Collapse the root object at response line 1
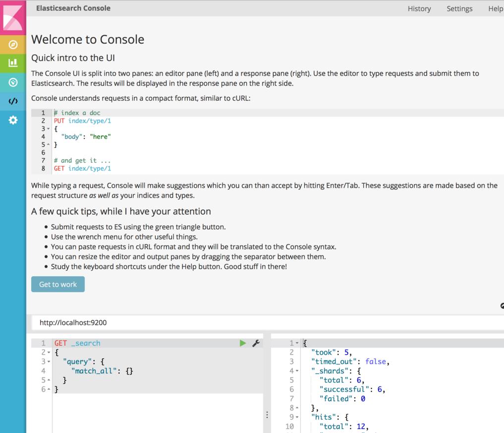This screenshot has height=433, width=504. 297,343
